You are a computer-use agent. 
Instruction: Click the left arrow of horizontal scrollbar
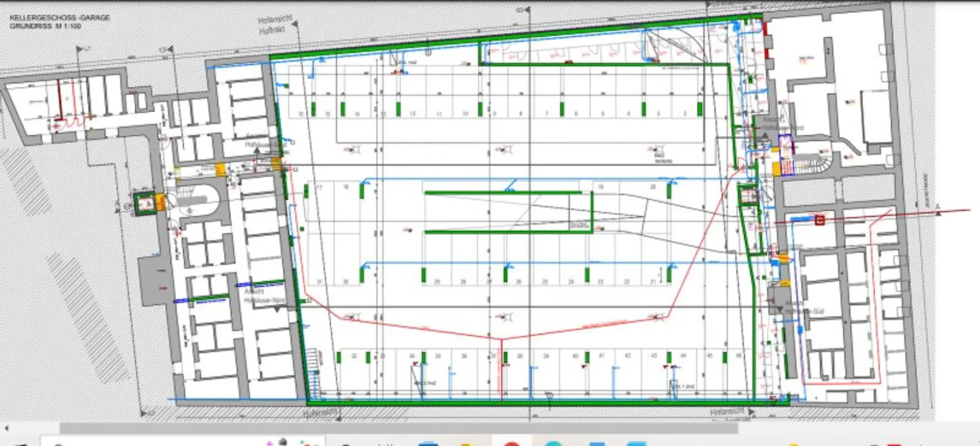(x=6, y=428)
